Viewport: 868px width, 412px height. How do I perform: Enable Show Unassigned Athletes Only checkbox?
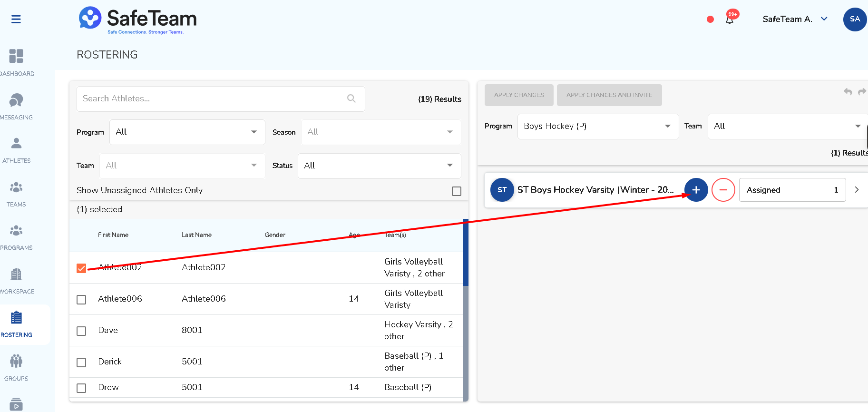click(x=457, y=191)
